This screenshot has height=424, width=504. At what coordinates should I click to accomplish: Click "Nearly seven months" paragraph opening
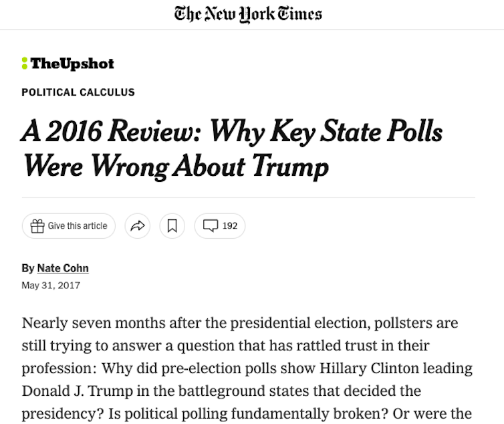[x=86, y=323]
